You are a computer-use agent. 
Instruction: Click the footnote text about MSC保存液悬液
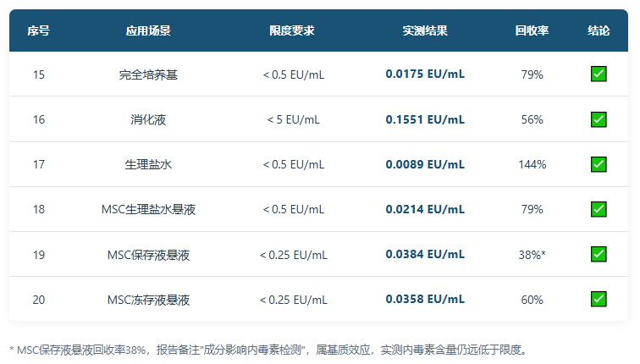click(x=268, y=350)
